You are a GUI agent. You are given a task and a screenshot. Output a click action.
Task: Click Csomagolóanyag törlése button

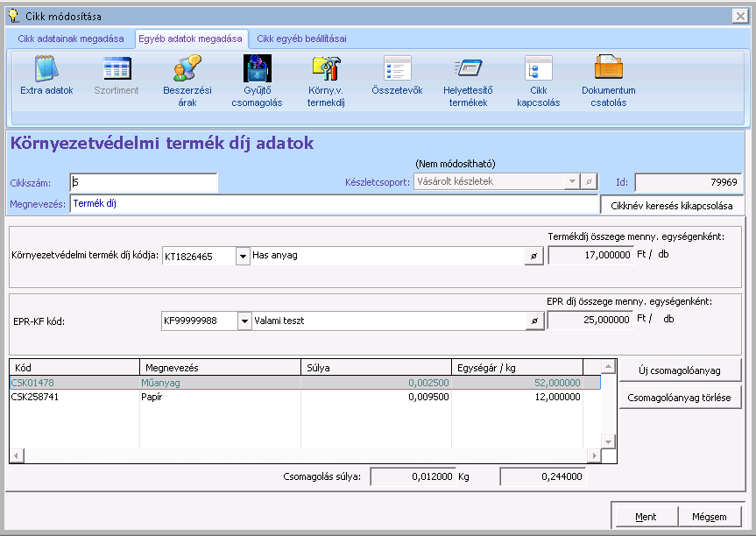680,398
